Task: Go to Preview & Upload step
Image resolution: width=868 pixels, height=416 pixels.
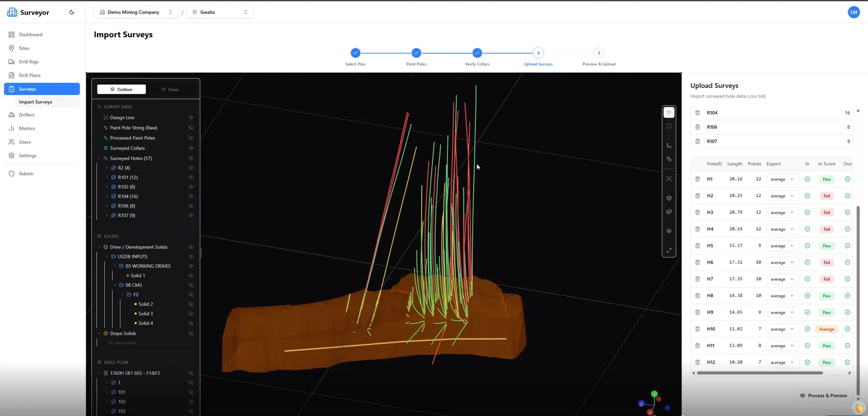Action: coord(599,53)
